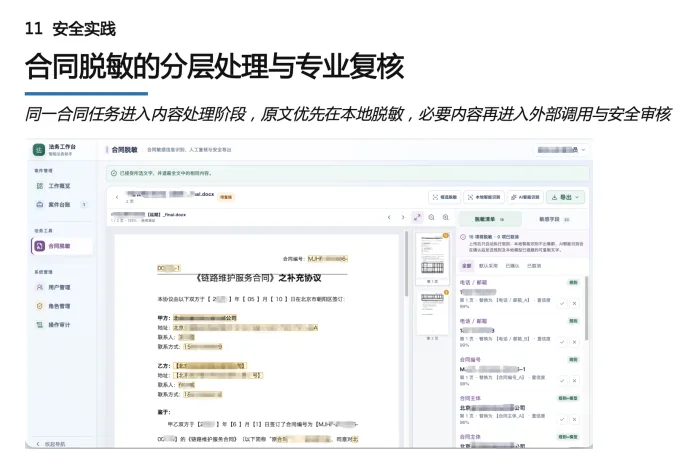Click the 操作审计 icon
688x460 pixels.
coord(39,325)
